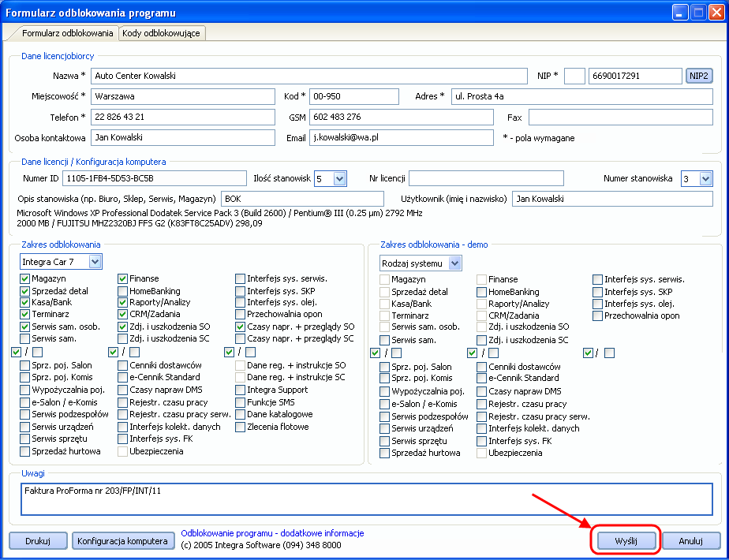Viewport: 729px width, 560px height.
Task: Open Konfiguracja komputera button
Action: pos(123,541)
